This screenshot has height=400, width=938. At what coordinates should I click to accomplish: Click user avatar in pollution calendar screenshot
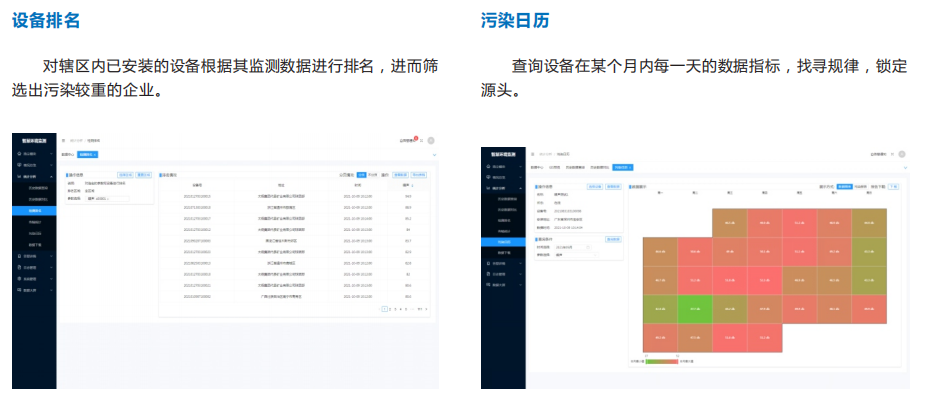901,154
